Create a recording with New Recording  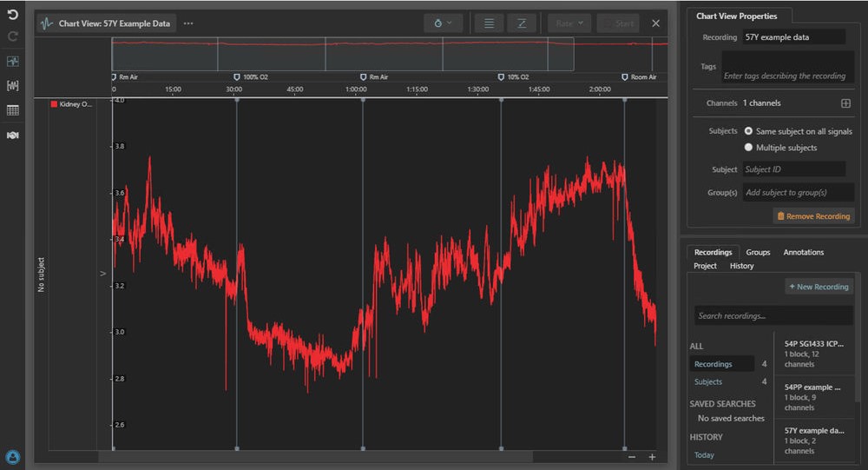(819, 287)
